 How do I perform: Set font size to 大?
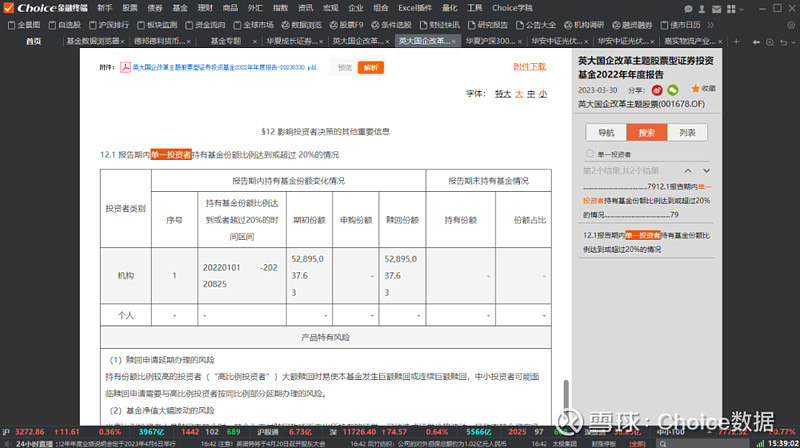pyautogui.click(x=519, y=94)
